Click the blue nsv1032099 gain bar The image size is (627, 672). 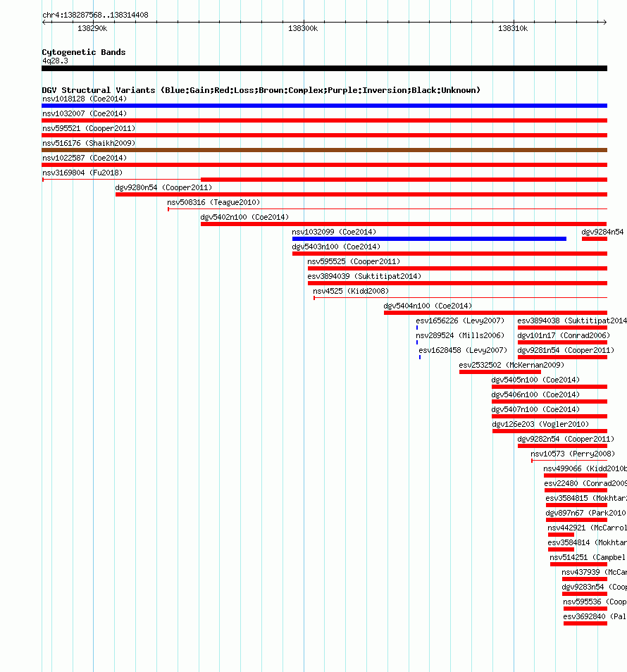(429, 239)
